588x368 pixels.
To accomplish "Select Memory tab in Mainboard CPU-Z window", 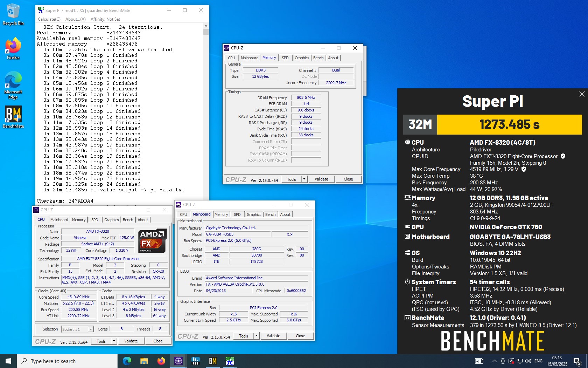I will point(221,214).
